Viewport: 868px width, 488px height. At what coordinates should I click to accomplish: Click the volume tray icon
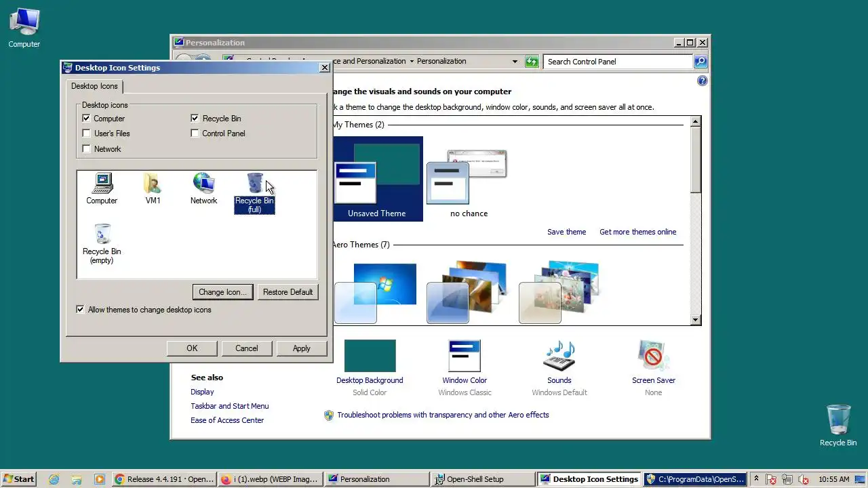pos(804,479)
